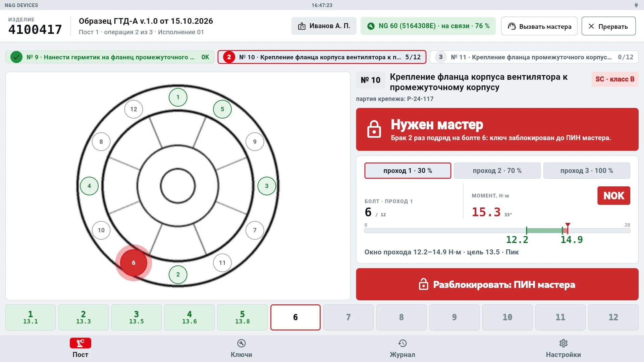Select bolt 1 tile with 13.1 result
This screenshot has width=644, height=362.
pyautogui.click(x=31, y=317)
